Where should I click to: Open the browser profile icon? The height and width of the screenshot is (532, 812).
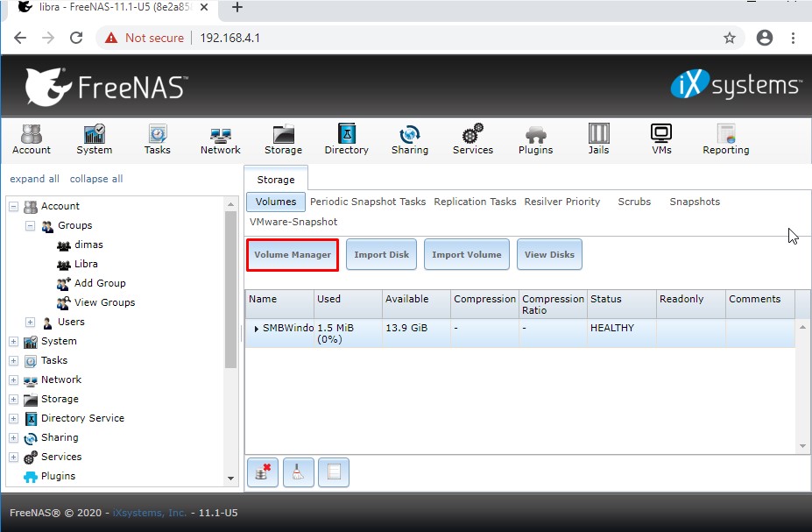coord(765,38)
